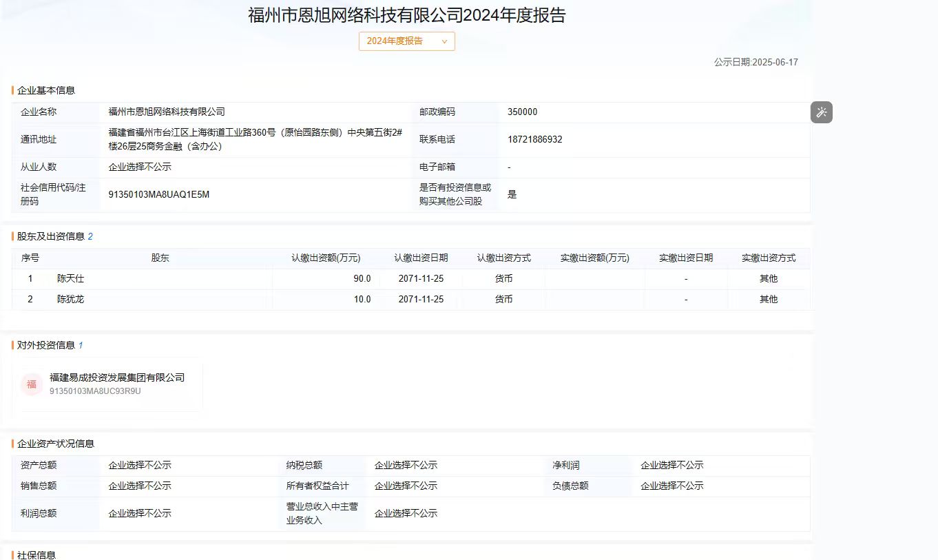Click the orange bar beside 股东及出资信息

[12, 236]
